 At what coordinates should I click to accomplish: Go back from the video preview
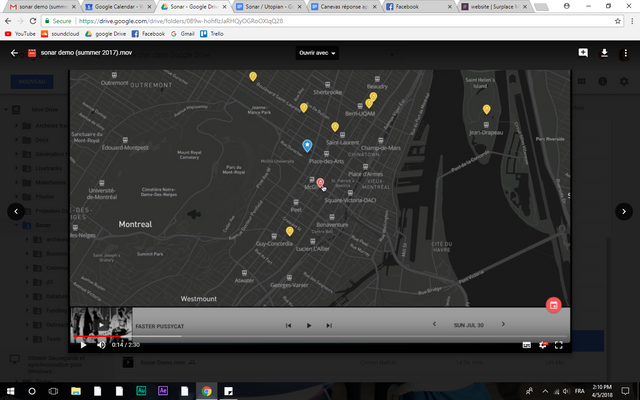(14, 53)
